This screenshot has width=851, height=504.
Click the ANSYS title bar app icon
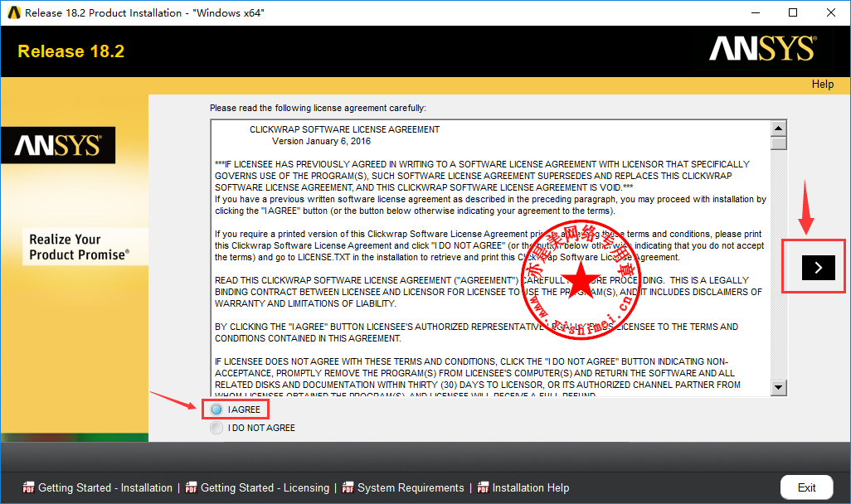point(14,12)
